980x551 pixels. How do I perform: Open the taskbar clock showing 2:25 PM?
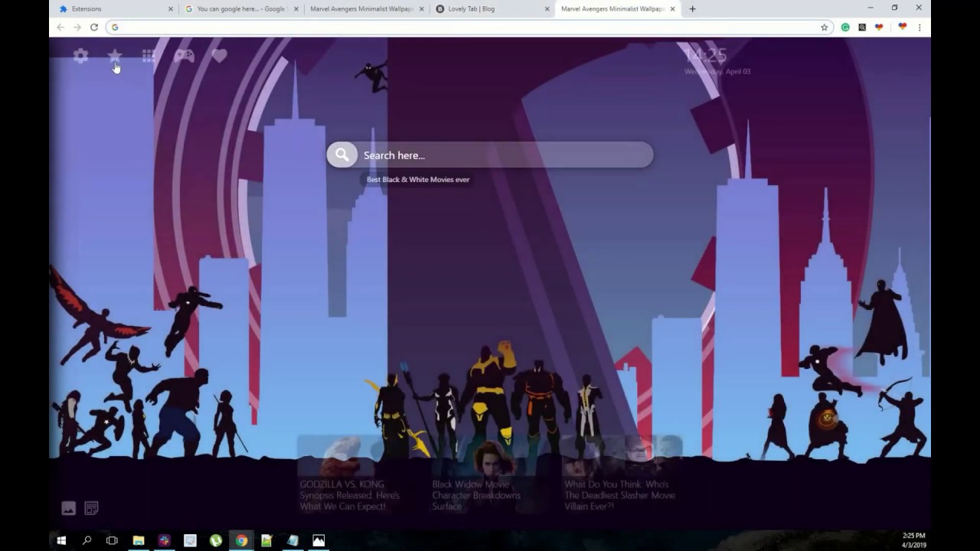pyautogui.click(x=913, y=540)
